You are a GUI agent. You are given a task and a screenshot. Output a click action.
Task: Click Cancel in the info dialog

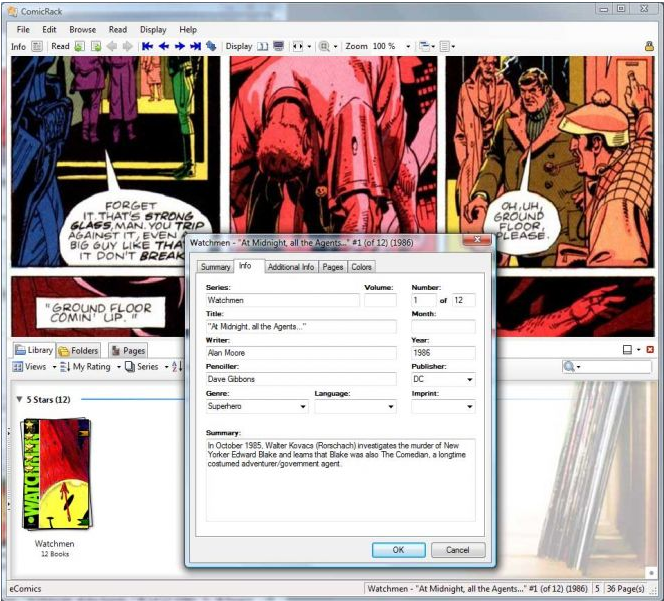458,550
